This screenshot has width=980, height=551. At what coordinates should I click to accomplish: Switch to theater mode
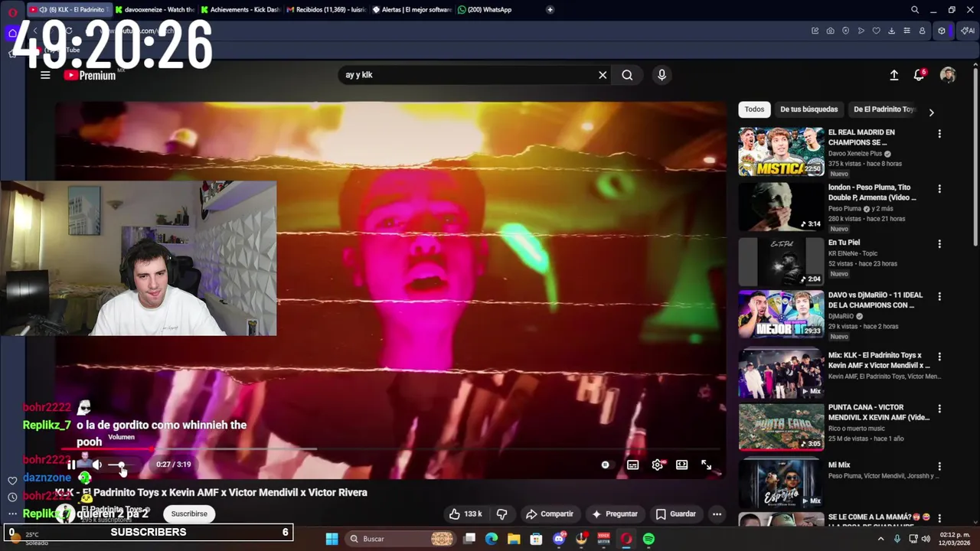pyautogui.click(x=682, y=465)
